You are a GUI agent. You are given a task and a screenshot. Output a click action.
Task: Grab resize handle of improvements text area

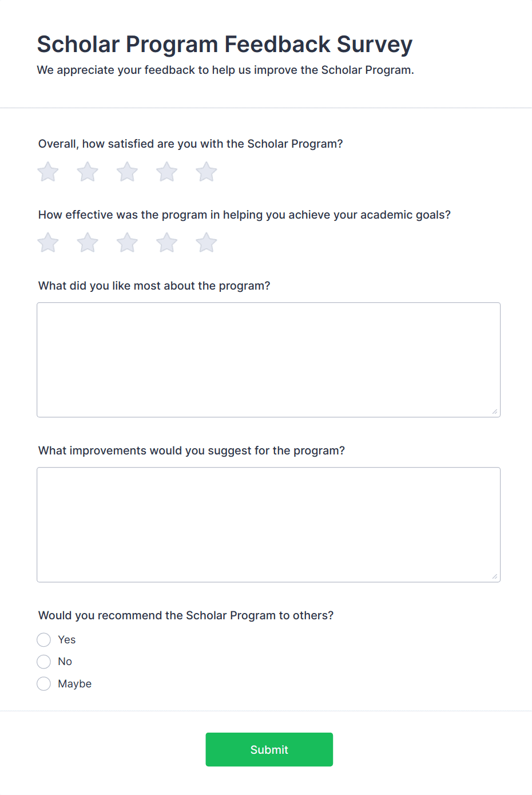pyautogui.click(x=495, y=576)
